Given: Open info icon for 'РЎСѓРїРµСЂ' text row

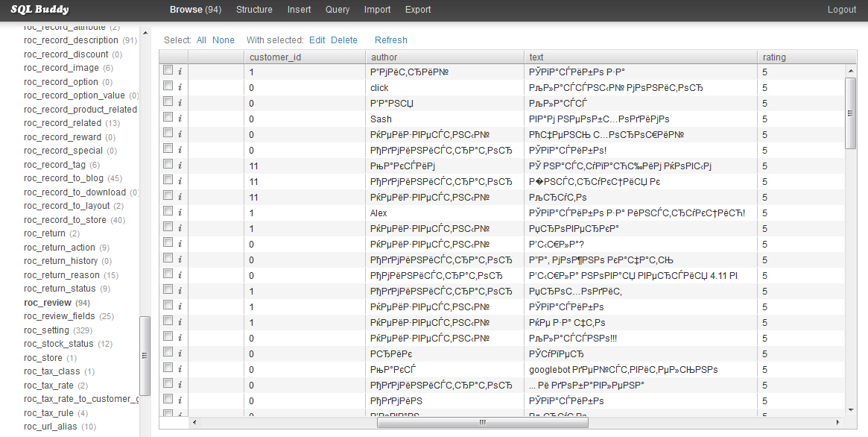Looking at the screenshot, I should (180, 354).
